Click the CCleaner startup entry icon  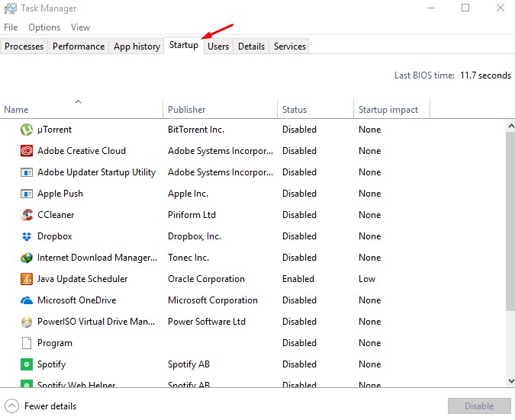27,215
